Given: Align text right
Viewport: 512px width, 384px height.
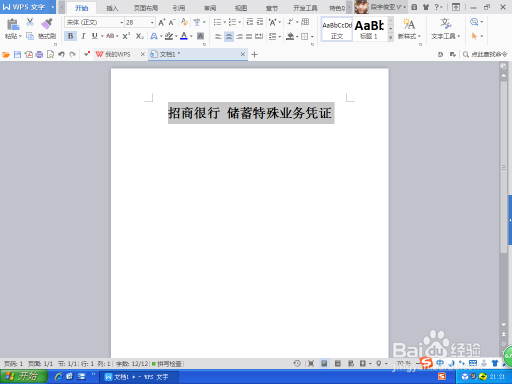Looking at the screenshot, I should (239, 36).
